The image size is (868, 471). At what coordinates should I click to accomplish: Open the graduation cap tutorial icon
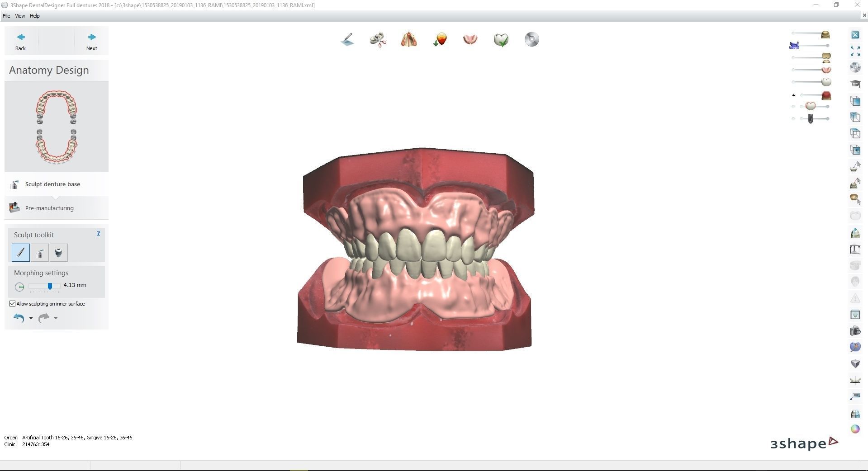(x=855, y=84)
